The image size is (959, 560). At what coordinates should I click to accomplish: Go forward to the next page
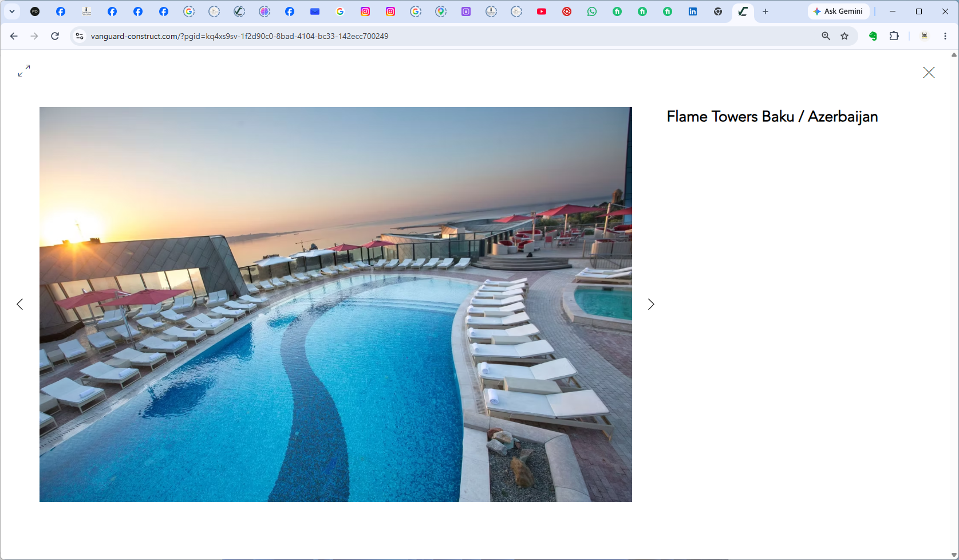coord(34,36)
